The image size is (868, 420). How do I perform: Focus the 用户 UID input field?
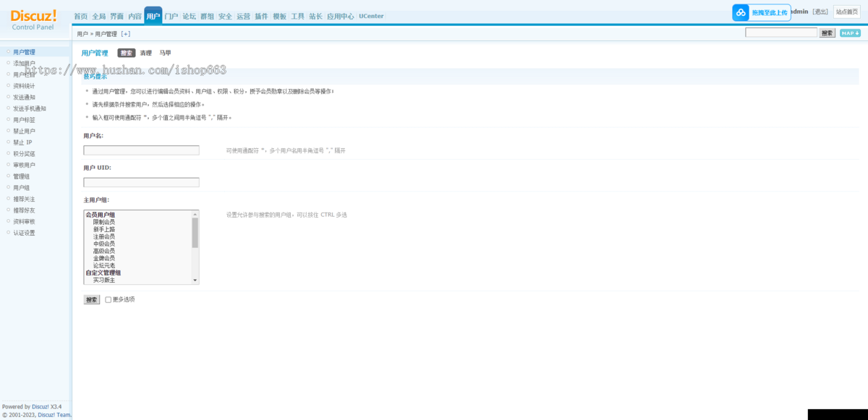coord(141,182)
